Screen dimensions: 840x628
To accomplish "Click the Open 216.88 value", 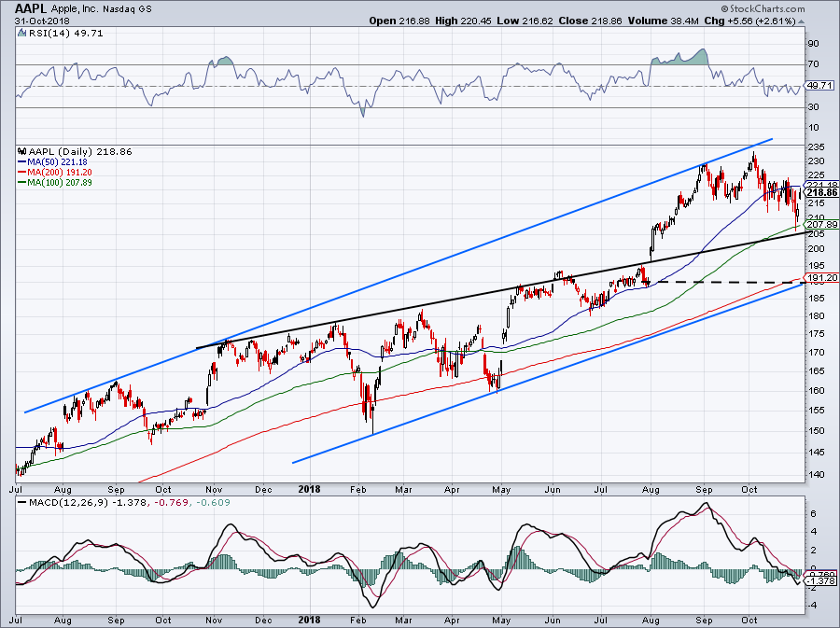I will [x=399, y=21].
